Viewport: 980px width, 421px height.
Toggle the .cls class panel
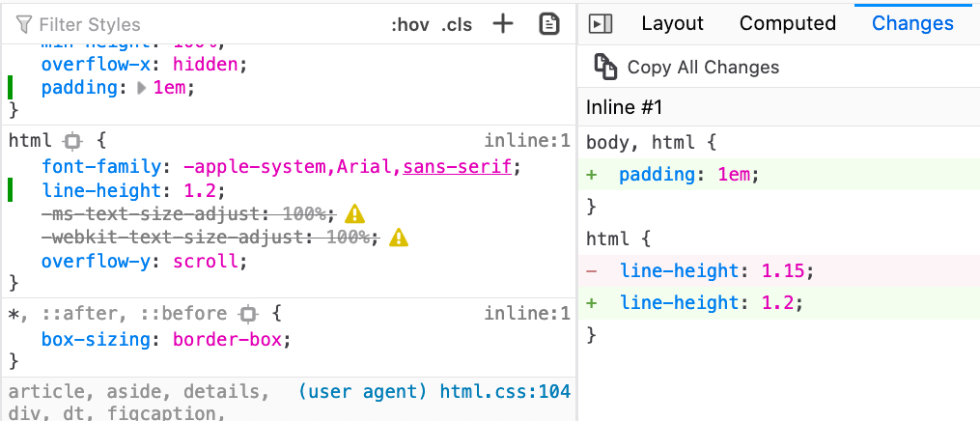click(457, 25)
